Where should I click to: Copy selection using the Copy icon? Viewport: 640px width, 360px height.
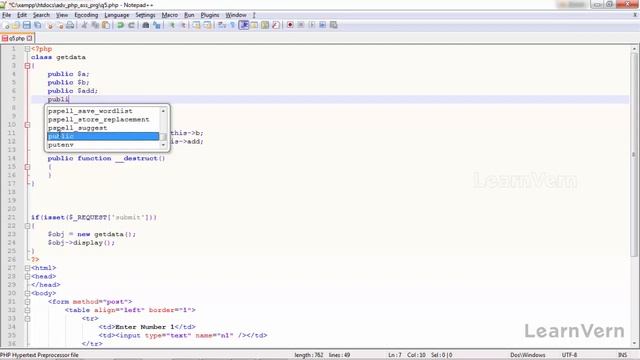(95, 25)
